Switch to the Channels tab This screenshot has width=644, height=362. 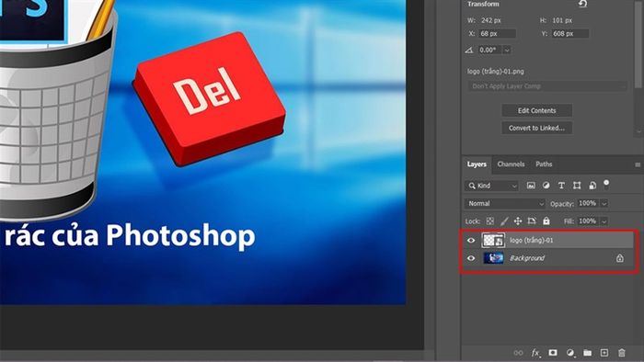tap(511, 164)
